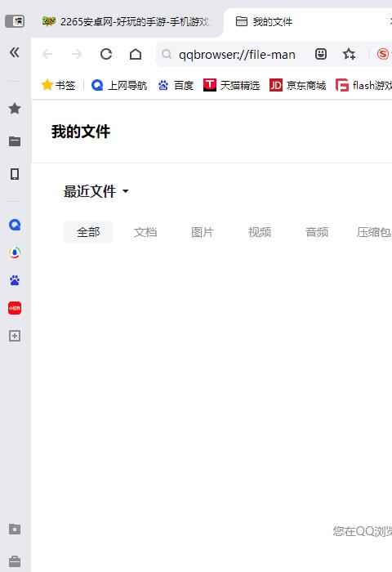
Task: Reload the current page
Action: coord(106,55)
